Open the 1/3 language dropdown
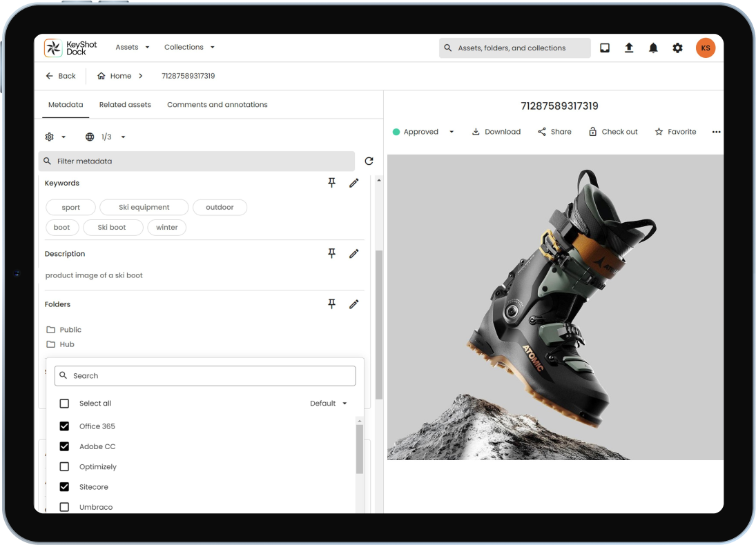Image resolution: width=756 pixels, height=545 pixels. pos(106,137)
